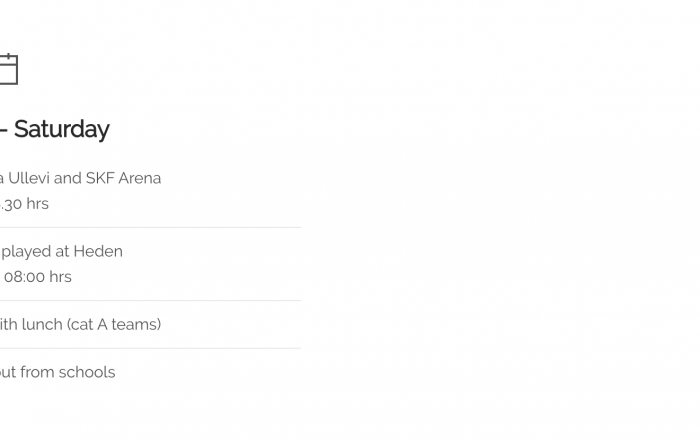Viewport: 700px width, 441px height.
Task: Click the lunch (cat A teams) entry
Action: 80,324
